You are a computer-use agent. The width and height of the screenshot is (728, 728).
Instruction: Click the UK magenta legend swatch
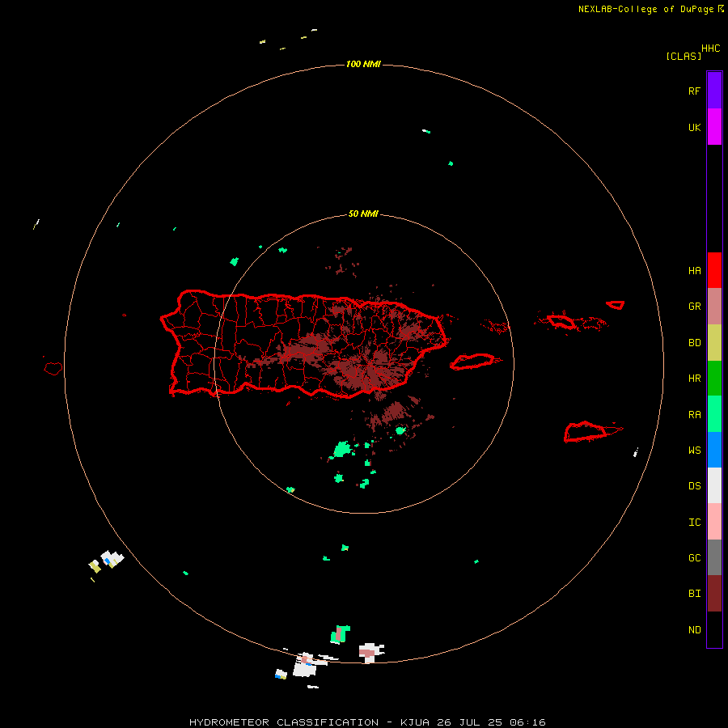(714, 127)
